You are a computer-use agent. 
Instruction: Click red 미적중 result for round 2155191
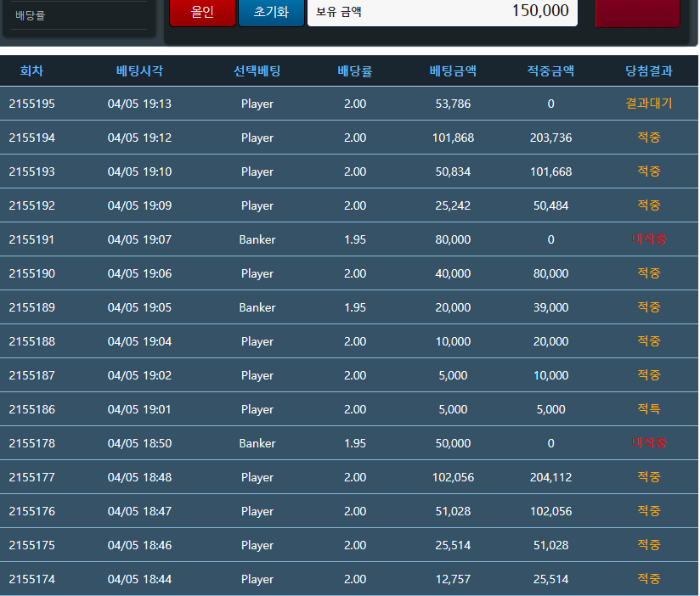point(649,239)
